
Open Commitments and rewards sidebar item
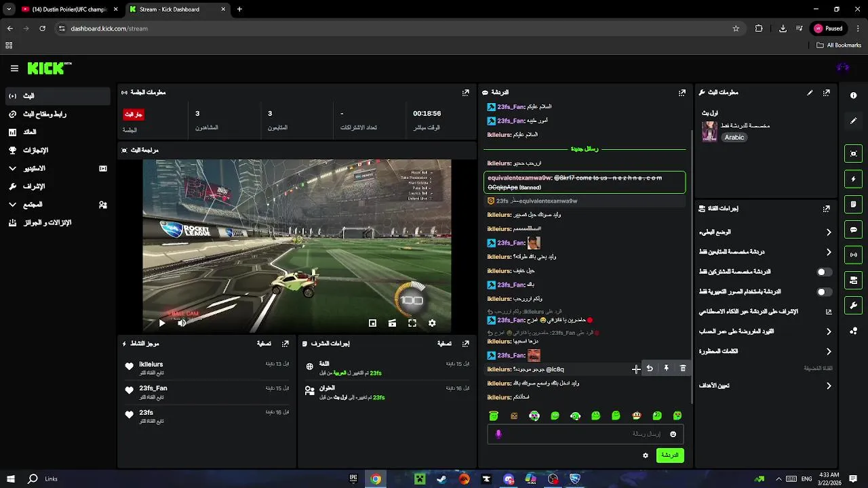click(x=58, y=222)
